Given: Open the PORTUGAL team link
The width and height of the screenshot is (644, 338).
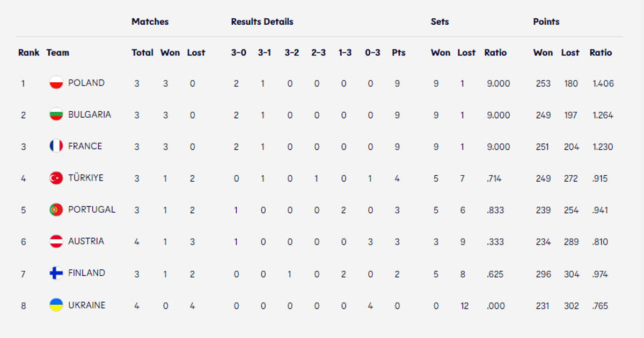Looking at the screenshot, I should click(x=92, y=210).
